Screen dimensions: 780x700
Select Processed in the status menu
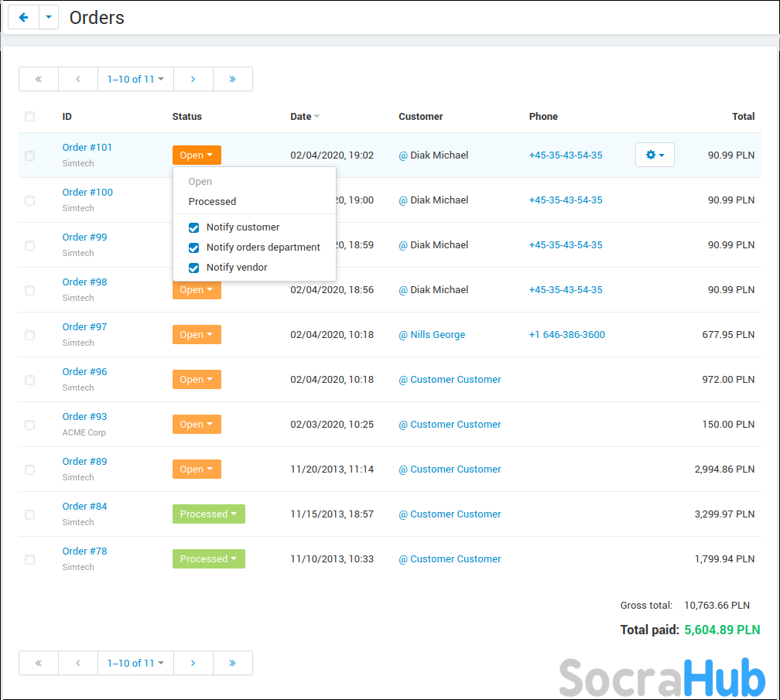click(x=213, y=202)
